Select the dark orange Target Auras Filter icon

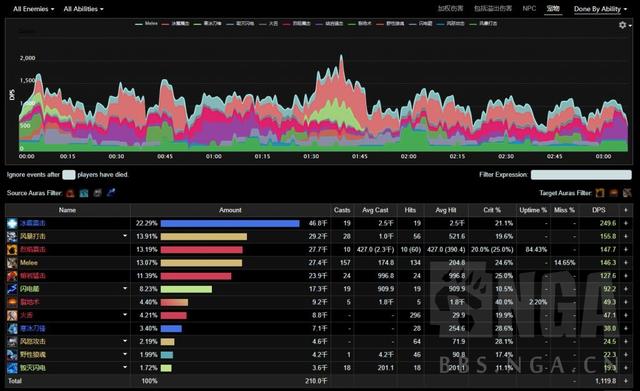pos(613,193)
